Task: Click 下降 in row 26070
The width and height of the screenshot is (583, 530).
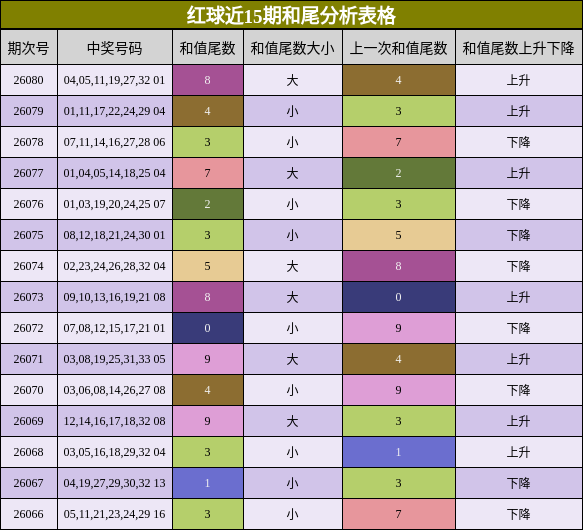Action: tap(519, 390)
